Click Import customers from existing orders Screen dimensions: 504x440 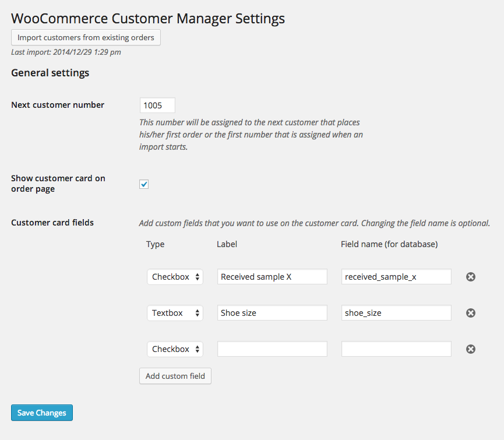86,37
